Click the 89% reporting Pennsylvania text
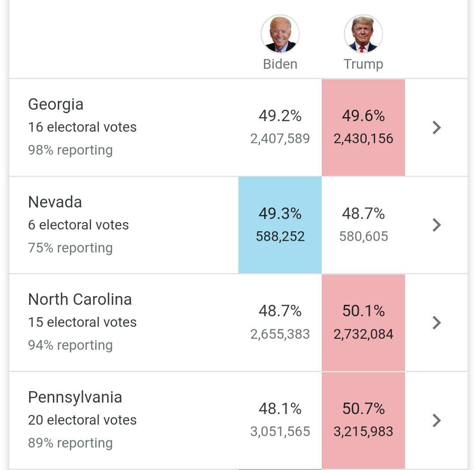The image size is (476, 470). tap(70, 443)
